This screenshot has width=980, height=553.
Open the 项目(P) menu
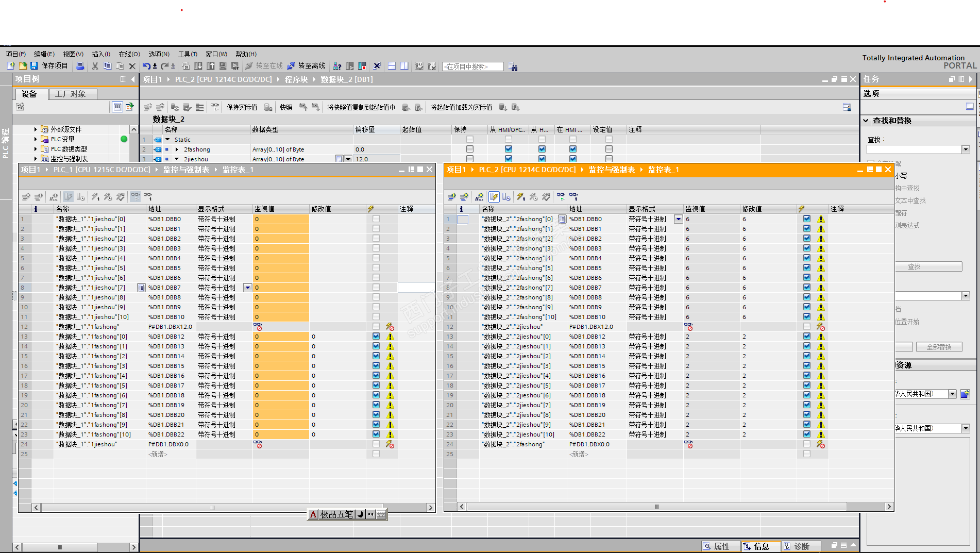coord(16,54)
